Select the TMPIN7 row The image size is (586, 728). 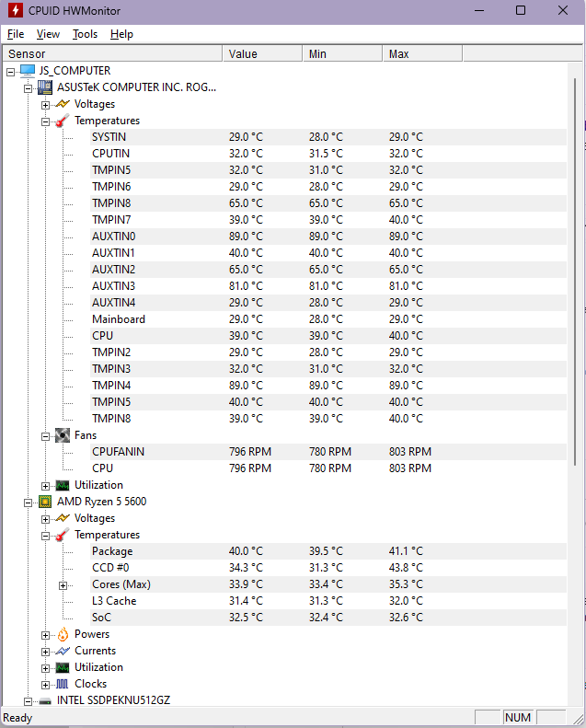328,220
